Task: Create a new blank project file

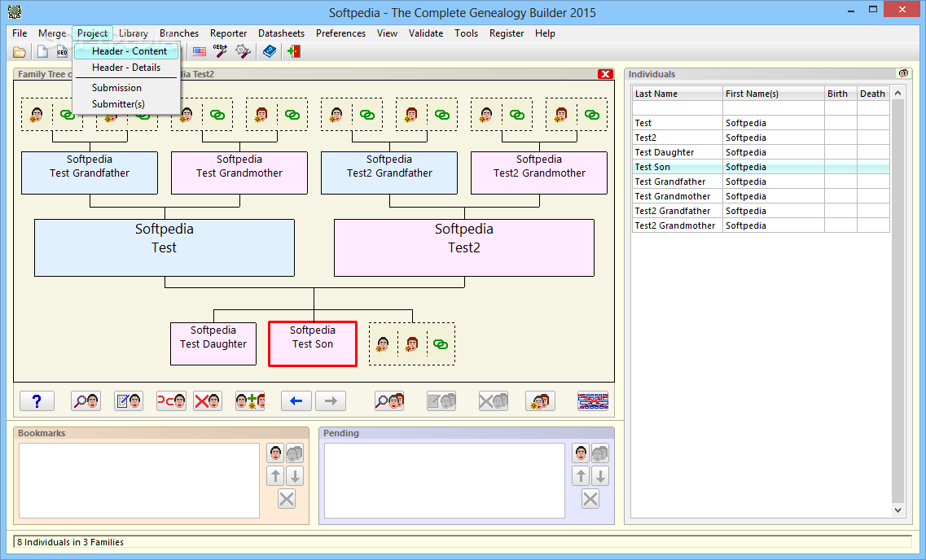Action: [x=42, y=52]
